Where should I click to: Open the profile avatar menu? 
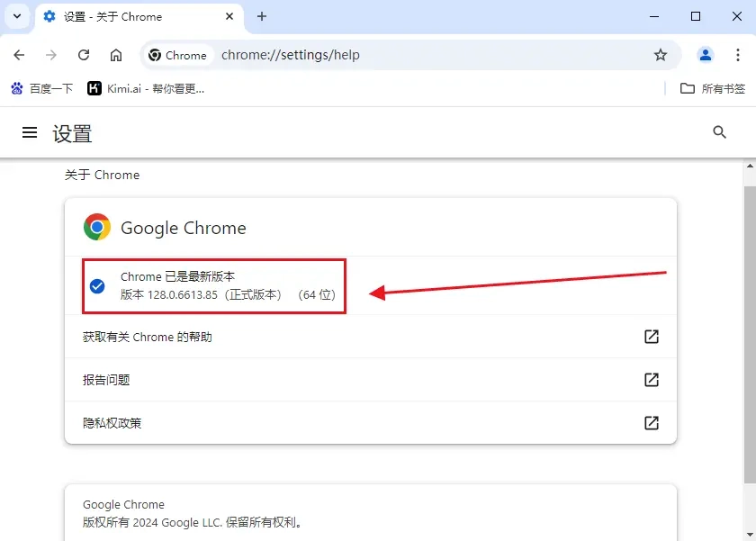point(706,55)
